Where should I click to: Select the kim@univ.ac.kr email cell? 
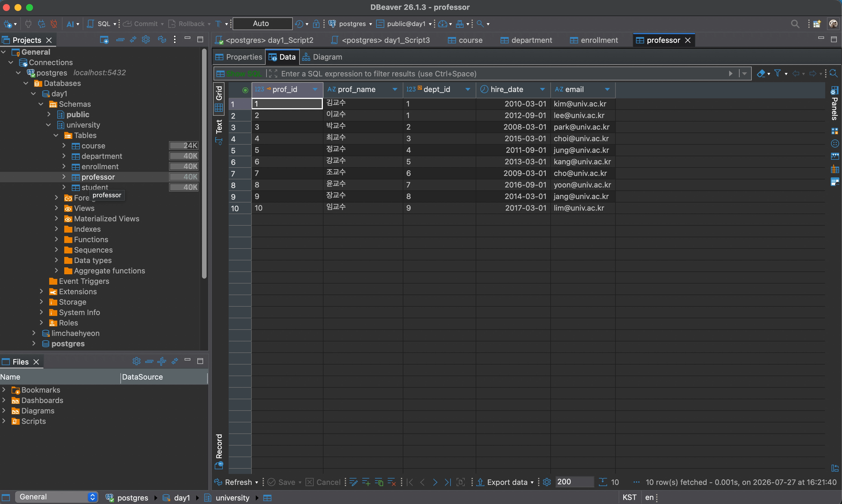pos(583,104)
